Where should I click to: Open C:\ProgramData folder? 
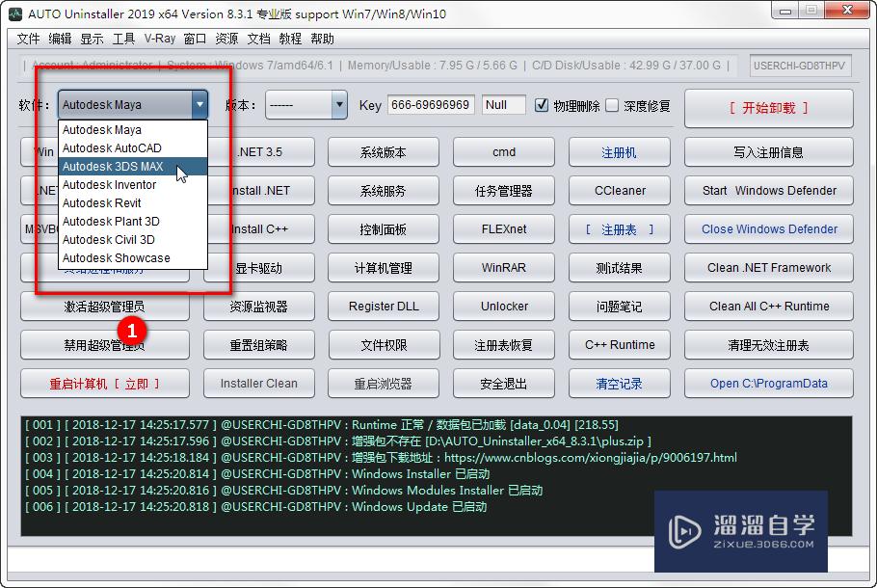pos(768,383)
